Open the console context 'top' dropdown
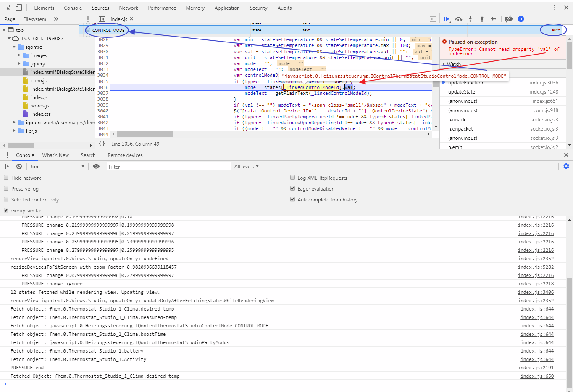Image resolution: width=573 pixels, height=392 pixels. [57, 166]
